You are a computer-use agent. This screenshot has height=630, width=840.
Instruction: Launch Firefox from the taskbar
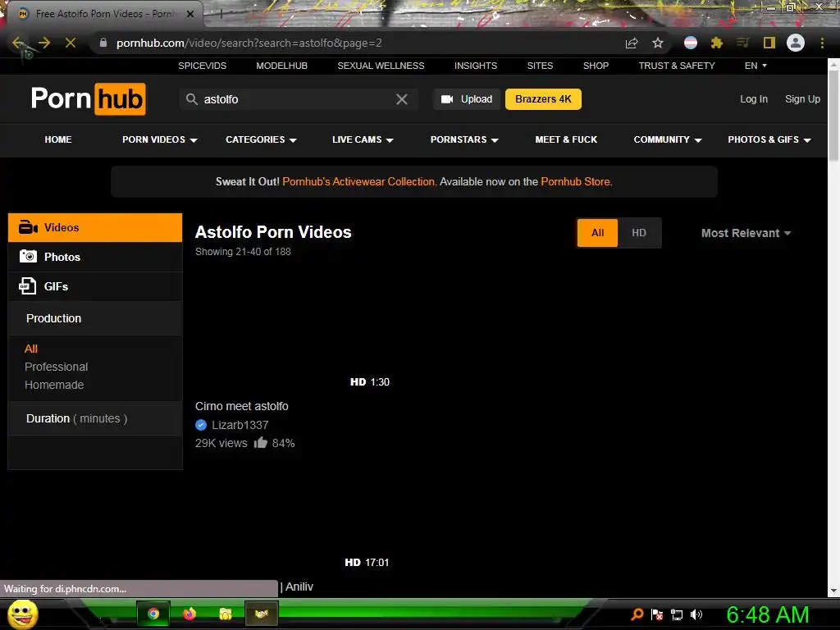(189, 614)
